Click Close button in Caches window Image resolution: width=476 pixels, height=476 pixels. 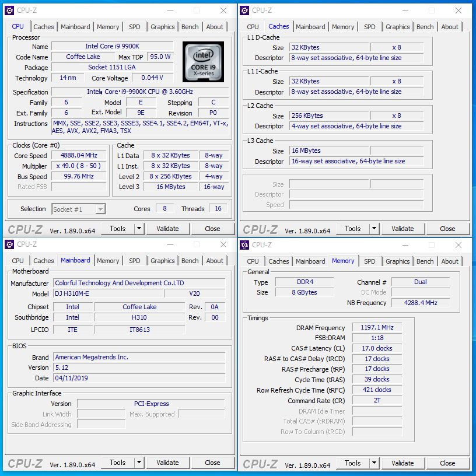point(447,229)
